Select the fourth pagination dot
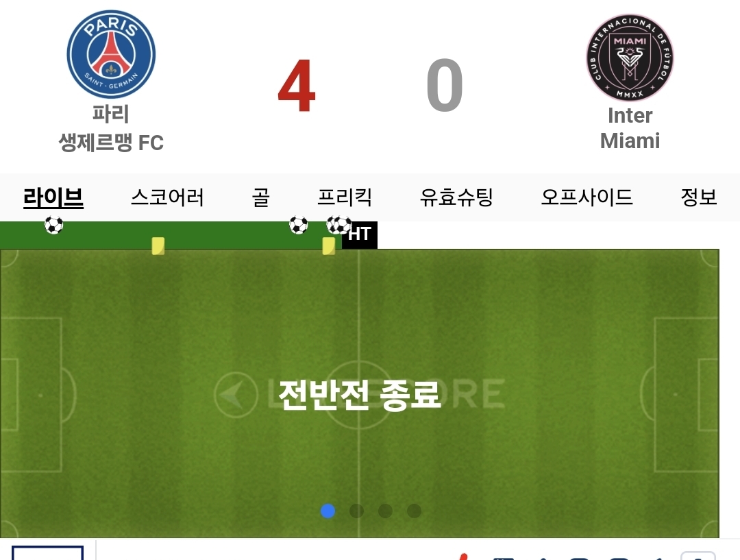This screenshot has width=740, height=560. (415, 511)
